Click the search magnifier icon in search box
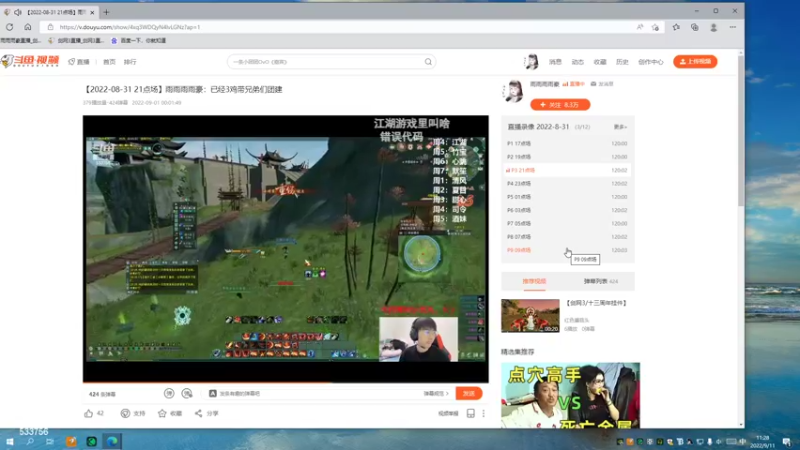Viewport: 800px width, 450px height. [x=428, y=62]
